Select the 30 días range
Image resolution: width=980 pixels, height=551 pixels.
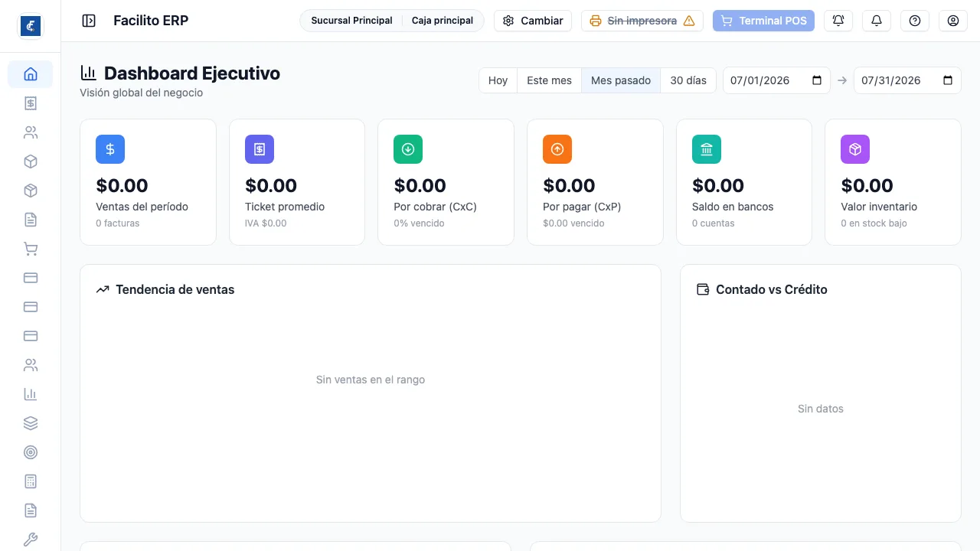pos(688,80)
